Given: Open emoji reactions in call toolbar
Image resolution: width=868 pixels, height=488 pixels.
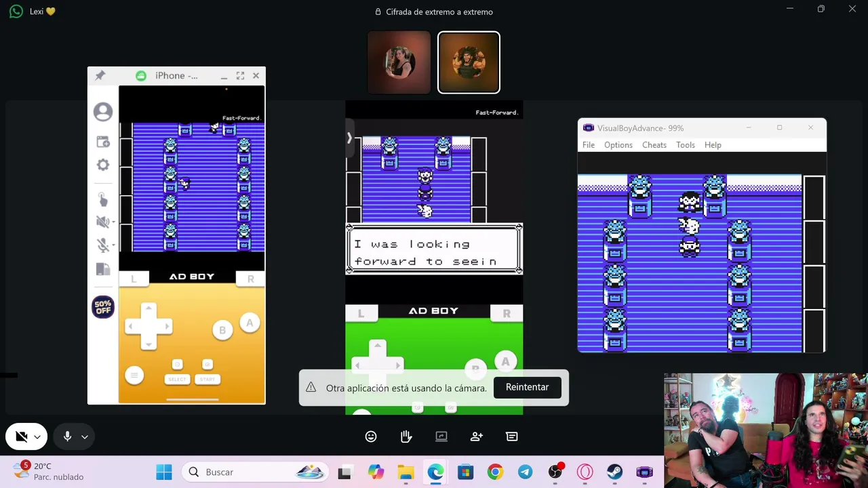Looking at the screenshot, I should click(x=371, y=437).
